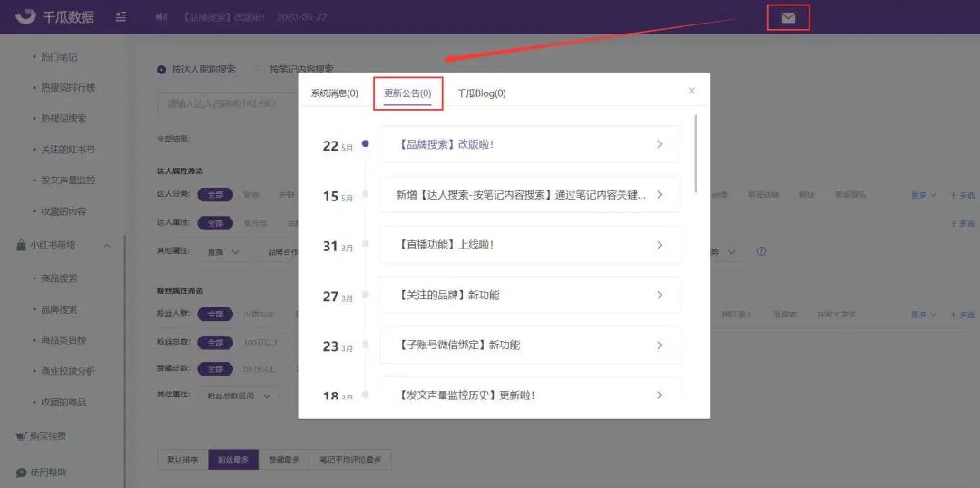Open 商品搜索 in sidebar
The image size is (980, 488).
point(59,278)
